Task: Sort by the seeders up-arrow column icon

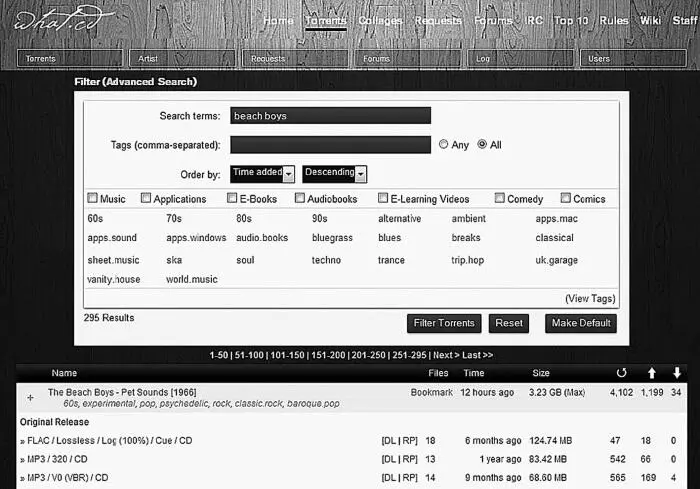Action: tap(652, 373)
